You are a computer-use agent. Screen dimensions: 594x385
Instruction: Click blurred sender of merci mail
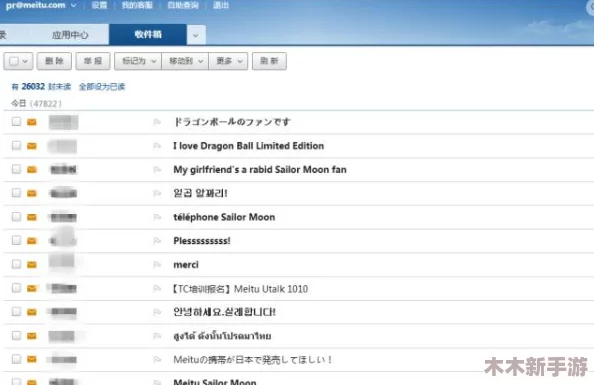tap(62, 261)
